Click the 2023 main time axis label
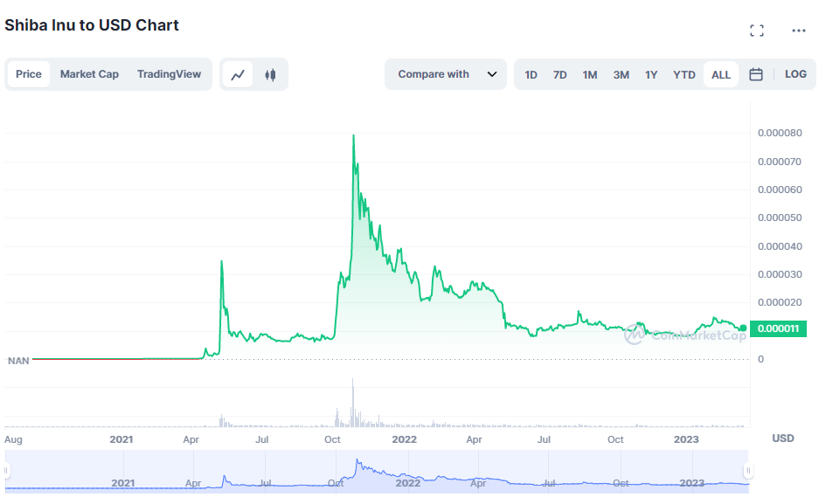Screen dimensions: 819x504 [686, 439]
